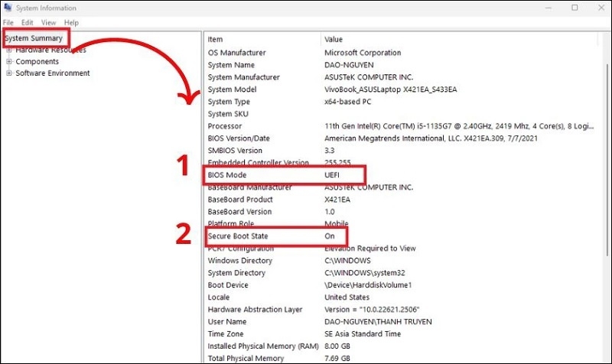Viewport: 612px width, 364px height.
Task: Click the System Model row
Action: [233, 89]
